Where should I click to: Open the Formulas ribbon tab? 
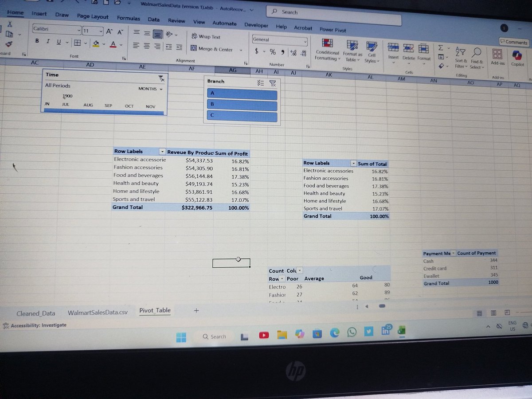129,18
